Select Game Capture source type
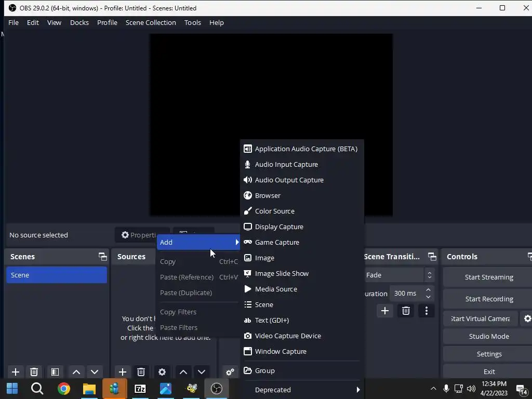This screenshot has width=532, height=399. tap(302, 242)
